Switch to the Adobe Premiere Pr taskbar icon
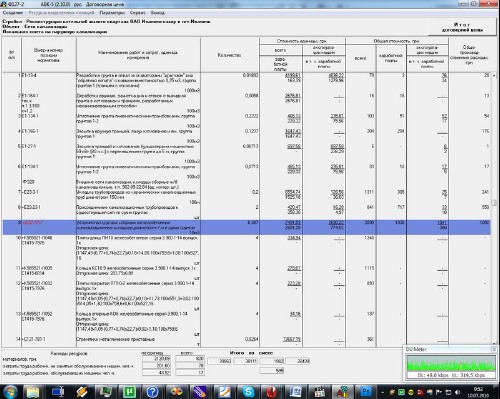Image resolution: width=500 pixels, height=399 pixels. click(x=366, y=392)
